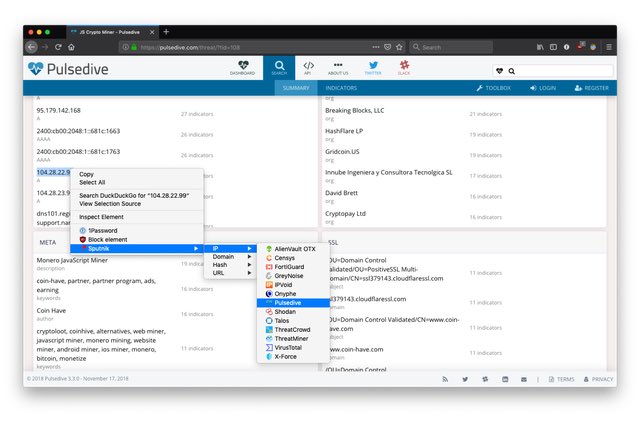
Task: Click the 1Password toolbar extension icon
Action: (567, 47)
